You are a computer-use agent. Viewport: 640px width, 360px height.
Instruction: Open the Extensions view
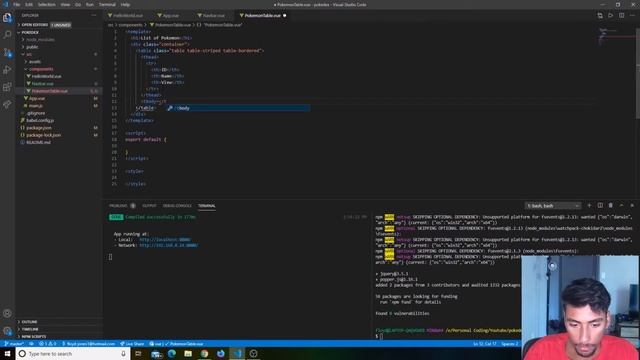(7, 87)
